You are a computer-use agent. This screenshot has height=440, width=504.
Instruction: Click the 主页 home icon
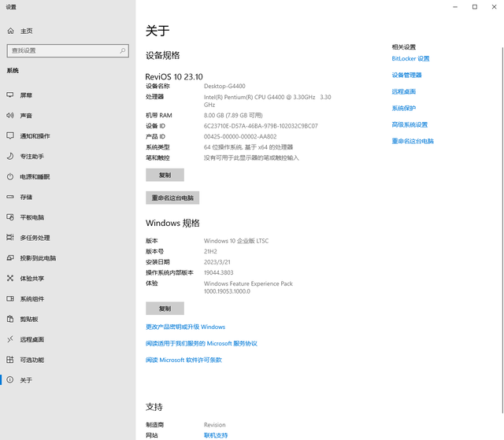point(10,31)
